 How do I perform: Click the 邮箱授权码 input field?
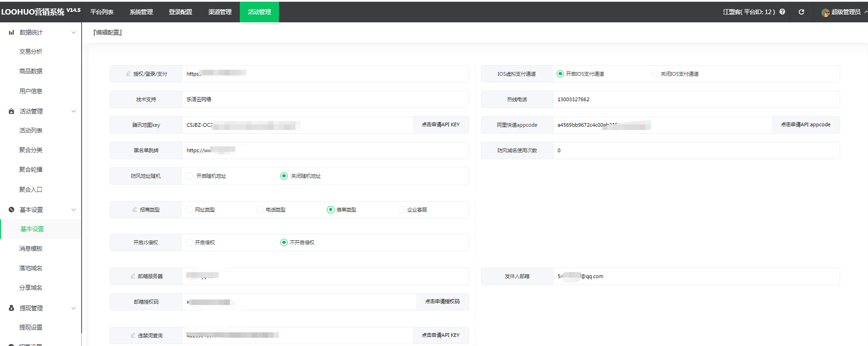299,302
